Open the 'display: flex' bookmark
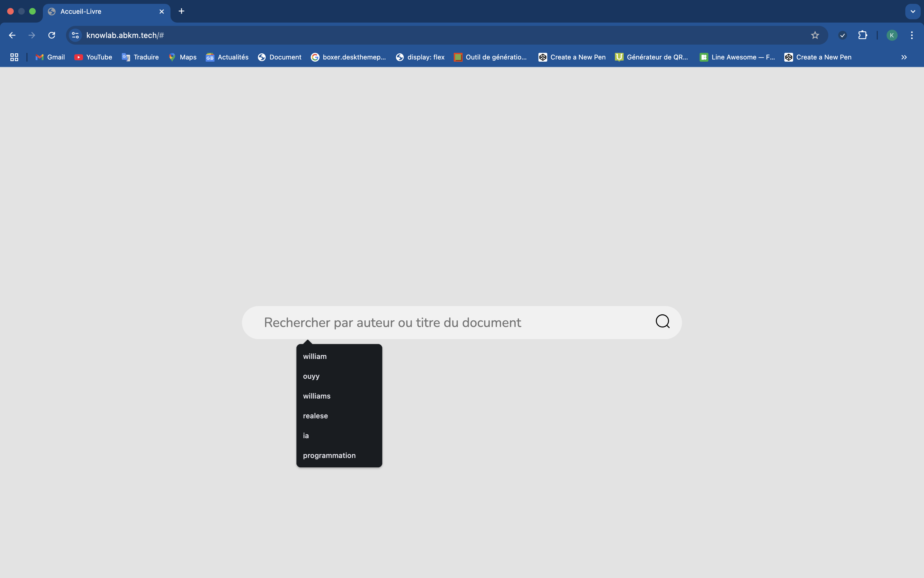This screenshot has height=578, width=924. [420, 57]
